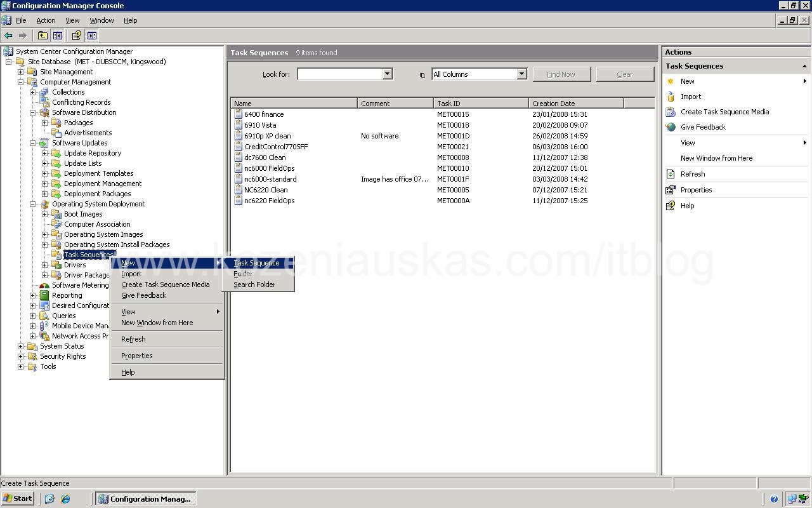Image resolution: width=812 pixels, height=508 pixels.
Task: Click the New star icon in Actions pane
Action: coord(671,81)
